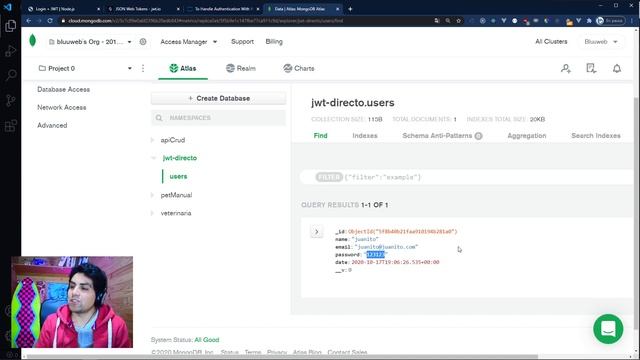Open the alerts bell icon
640x360 pixels.
coord(617,68)
